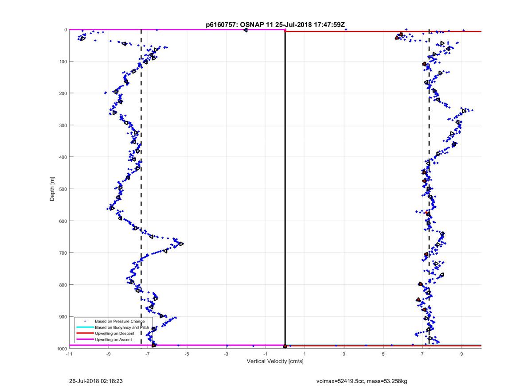Click the positive '5' x-axis tick label

tap(383, 353)
